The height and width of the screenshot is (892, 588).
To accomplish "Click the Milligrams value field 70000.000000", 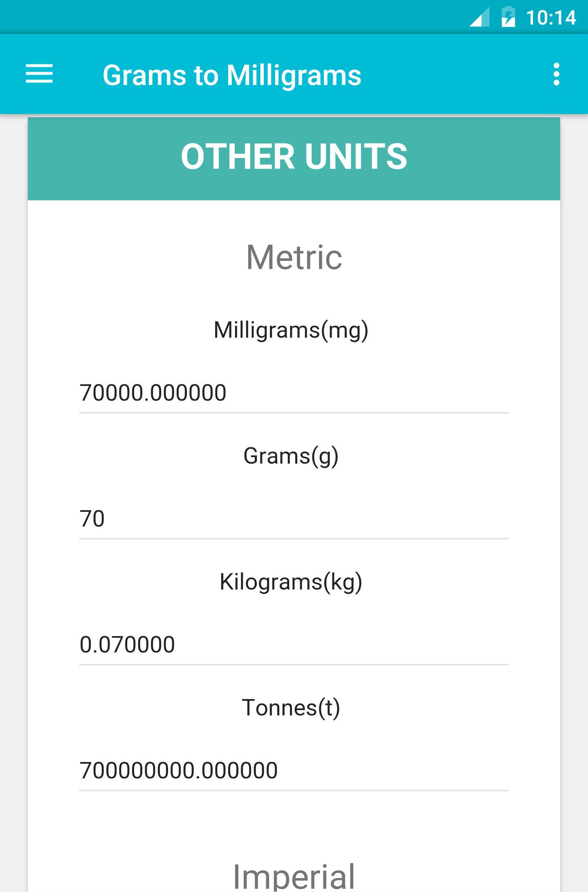I will click(x=294, y=393).
